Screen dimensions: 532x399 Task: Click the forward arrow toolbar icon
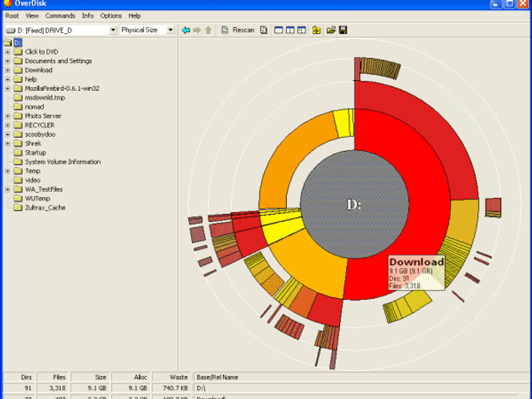[x=197, y=30]
